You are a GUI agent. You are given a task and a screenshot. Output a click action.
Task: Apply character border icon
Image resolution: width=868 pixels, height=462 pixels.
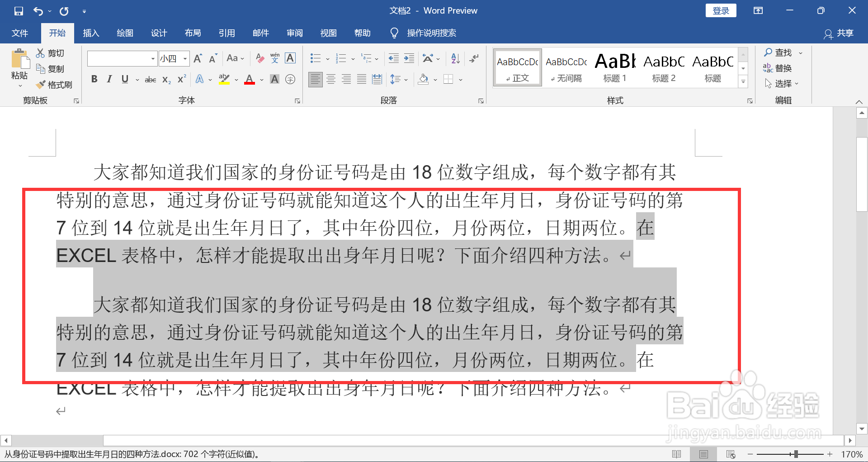(x=290, y=58)
